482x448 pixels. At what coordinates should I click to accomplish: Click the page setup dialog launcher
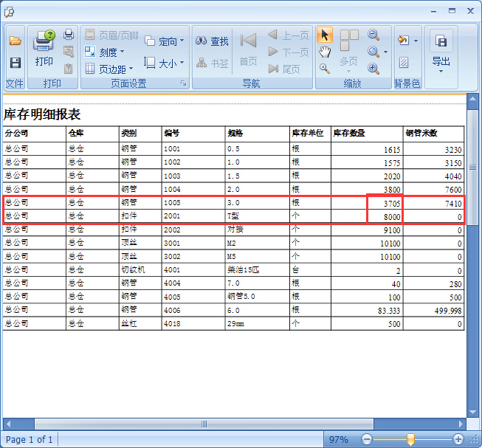click(183, 84)
